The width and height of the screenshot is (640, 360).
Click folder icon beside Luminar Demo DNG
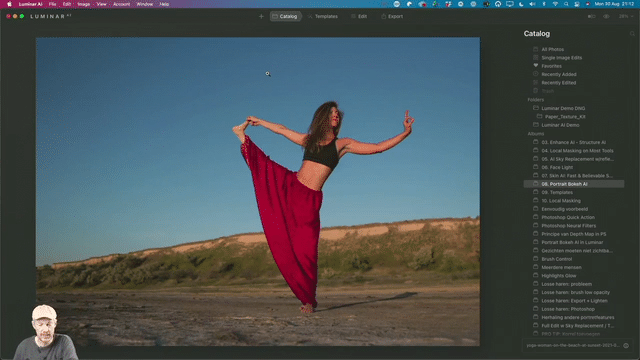536,108
